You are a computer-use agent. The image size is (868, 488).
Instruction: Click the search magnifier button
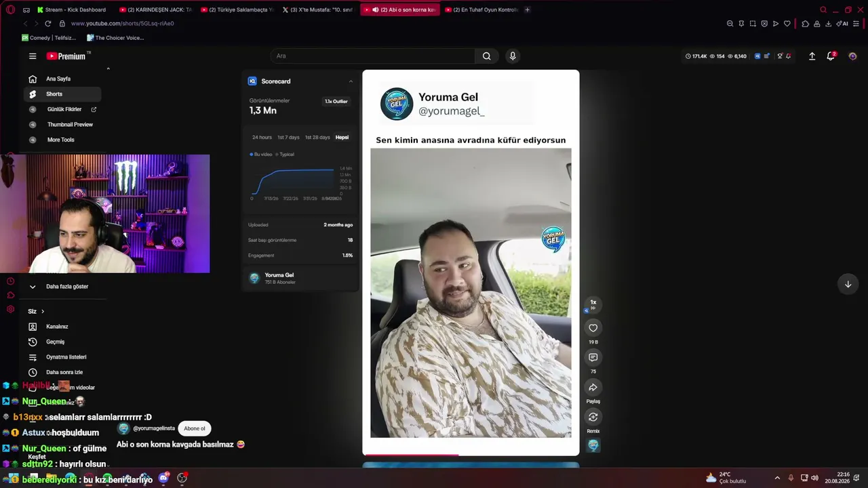point(486,56)
